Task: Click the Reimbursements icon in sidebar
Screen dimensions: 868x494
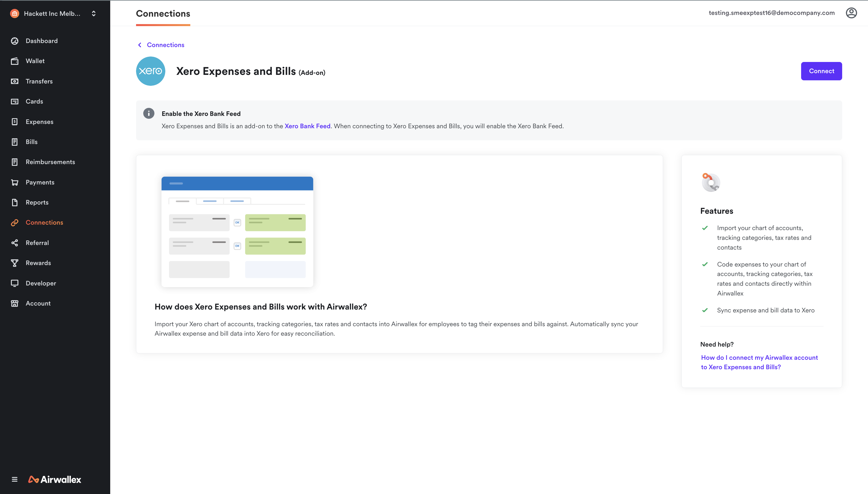Action: tap(15, 162)
